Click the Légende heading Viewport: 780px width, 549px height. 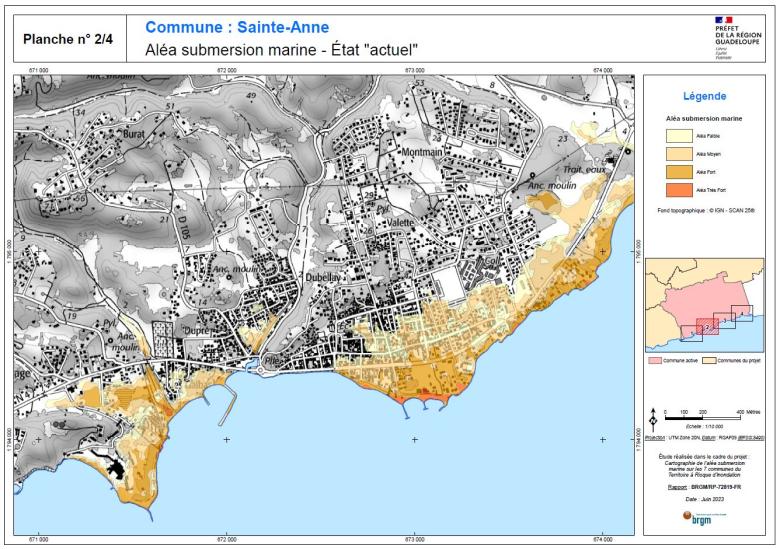(704, 96)
